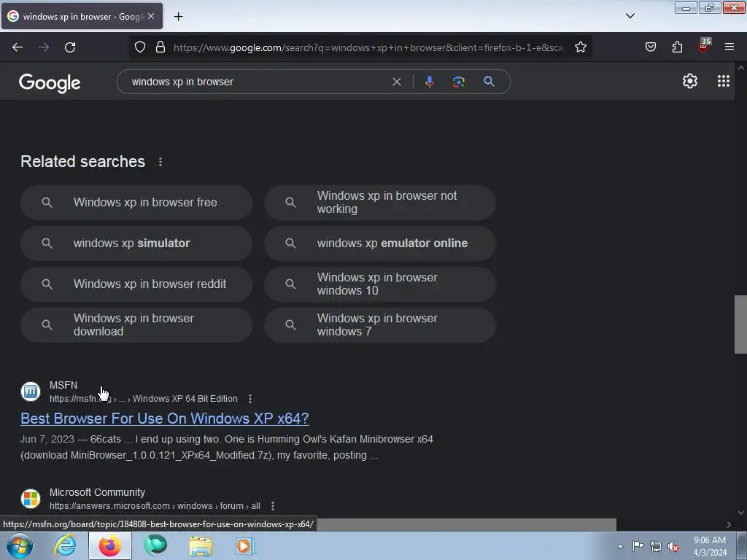Screen dimensions: 747x560
Task: Open the Windows Start menu
Action: click(x=20, y=545)
